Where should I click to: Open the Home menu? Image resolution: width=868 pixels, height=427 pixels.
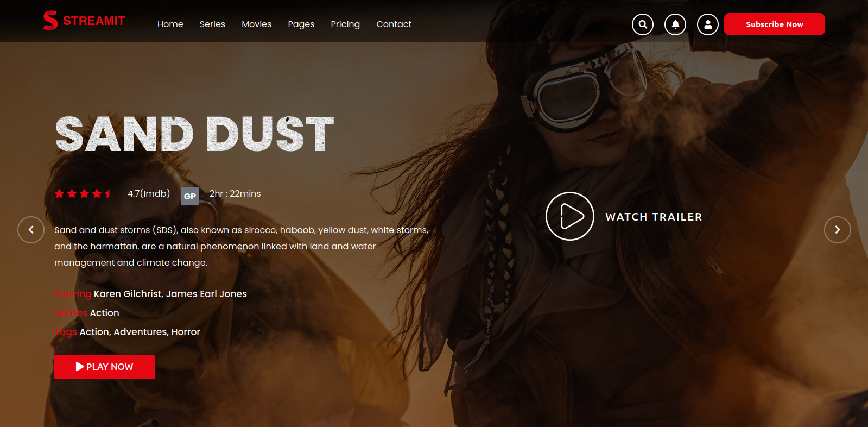(170, 24)
